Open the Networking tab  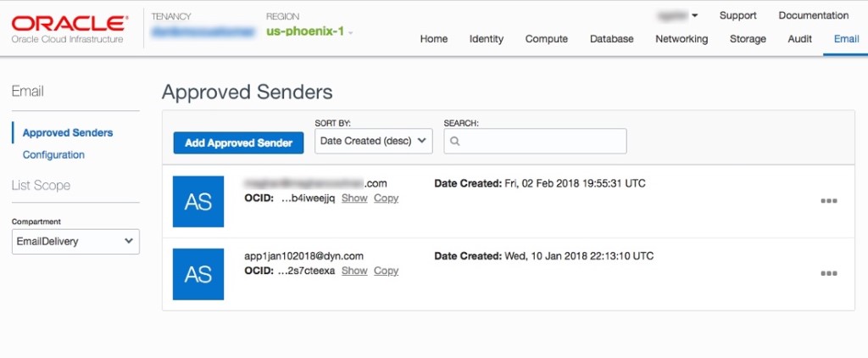coord(682,39)
